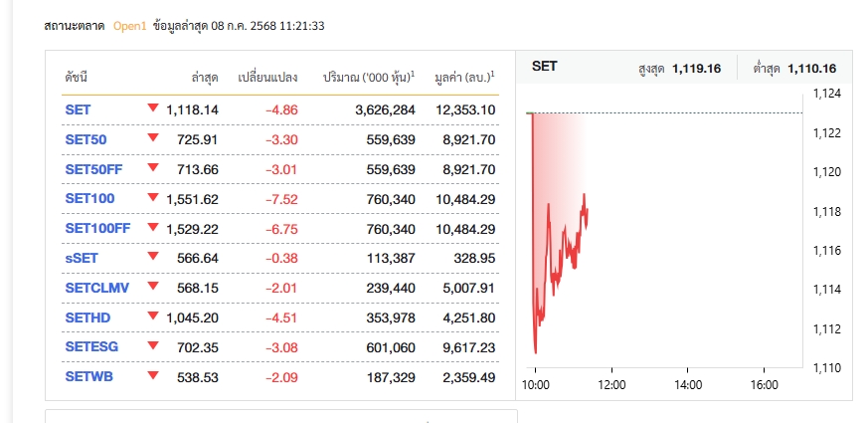Click the red down triangle beside SETWB
Viewport: 868px width, 423px height.
pyautogui.click(x=153, y=376)
